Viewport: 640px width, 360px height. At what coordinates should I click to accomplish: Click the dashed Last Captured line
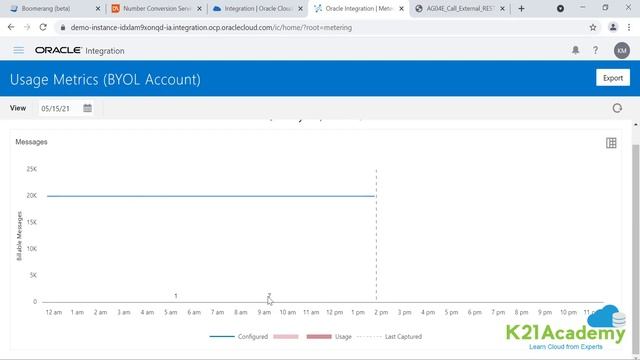point(376,236)
